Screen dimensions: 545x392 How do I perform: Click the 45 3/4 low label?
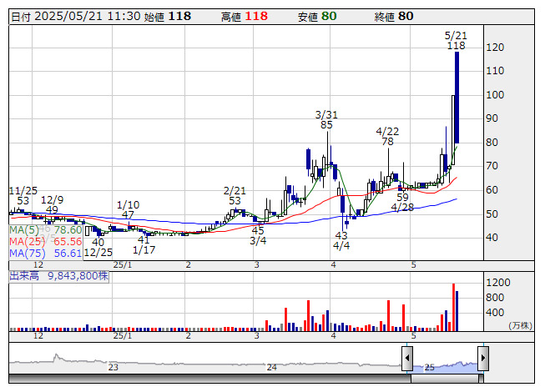tap(258, 235)
